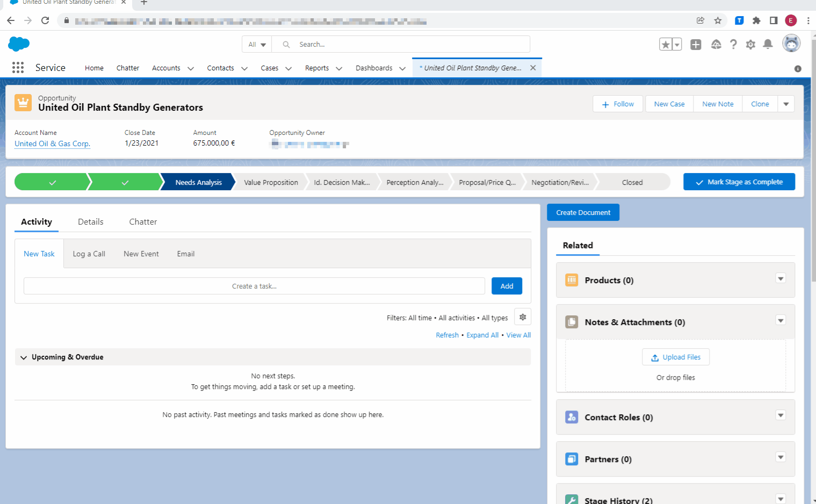Open the App Launcher grid icon

[18, 67]
